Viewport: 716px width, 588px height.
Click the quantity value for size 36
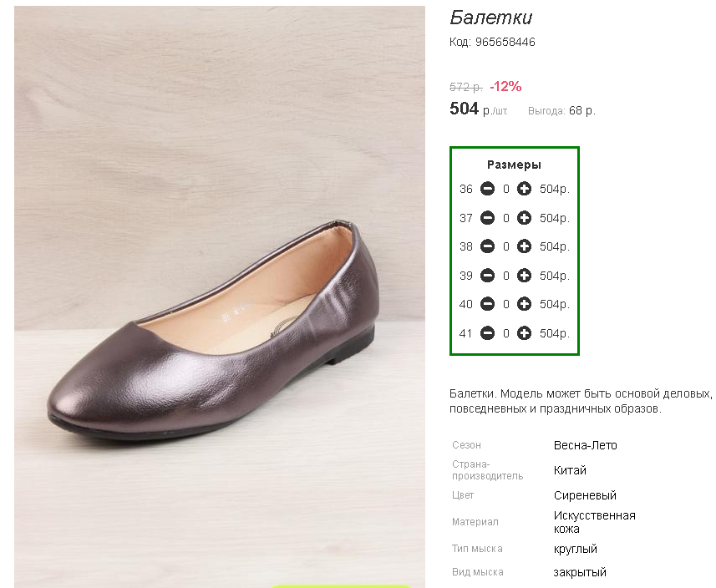[506, 190]
